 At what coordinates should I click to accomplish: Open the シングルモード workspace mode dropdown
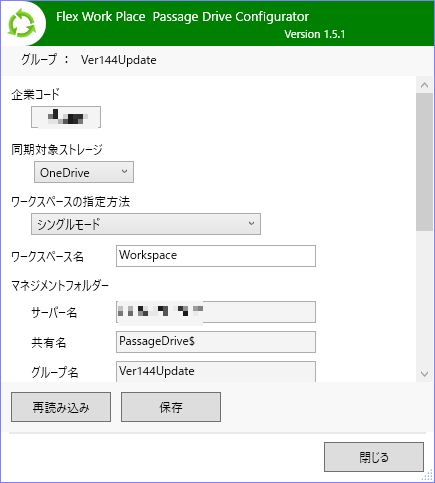146,224
